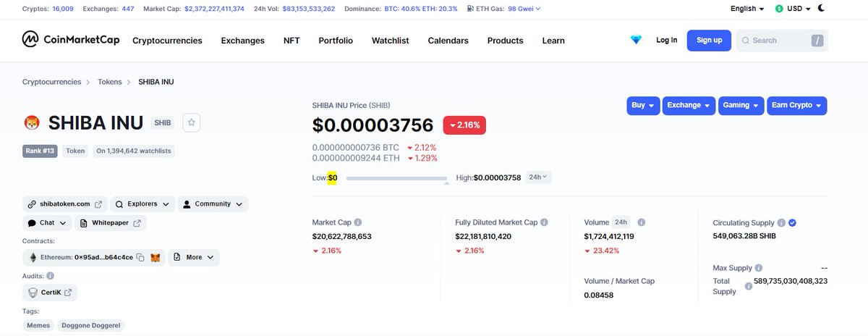Expand the More contracts dropdown
868x336 pixels.
point(194,257)
